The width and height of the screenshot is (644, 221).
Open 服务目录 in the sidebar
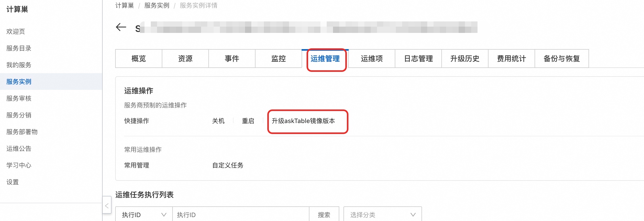[x=19, y=48]
